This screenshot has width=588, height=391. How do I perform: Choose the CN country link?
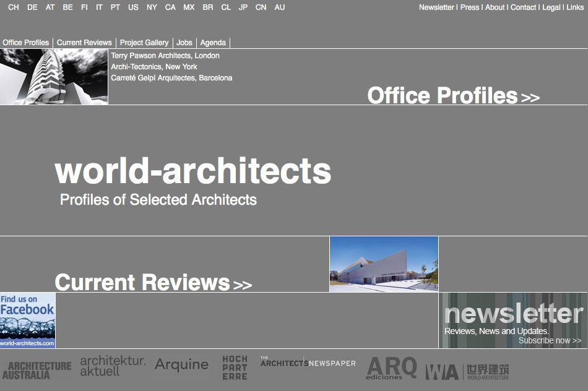(261, 7)
